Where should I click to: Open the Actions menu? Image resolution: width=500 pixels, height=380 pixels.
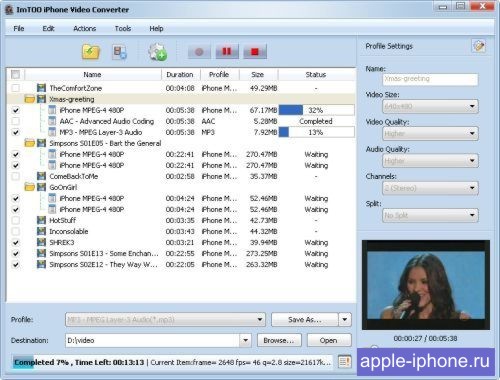click(85, 29)
